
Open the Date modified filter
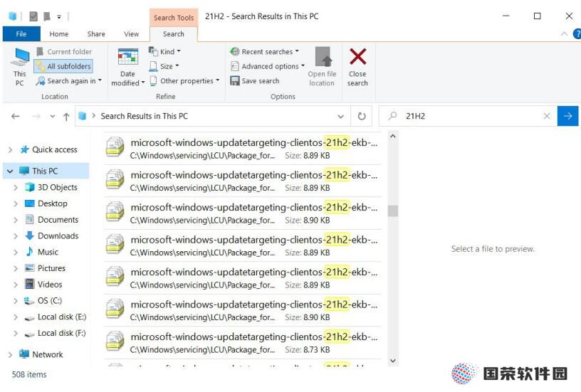point(128,68)
